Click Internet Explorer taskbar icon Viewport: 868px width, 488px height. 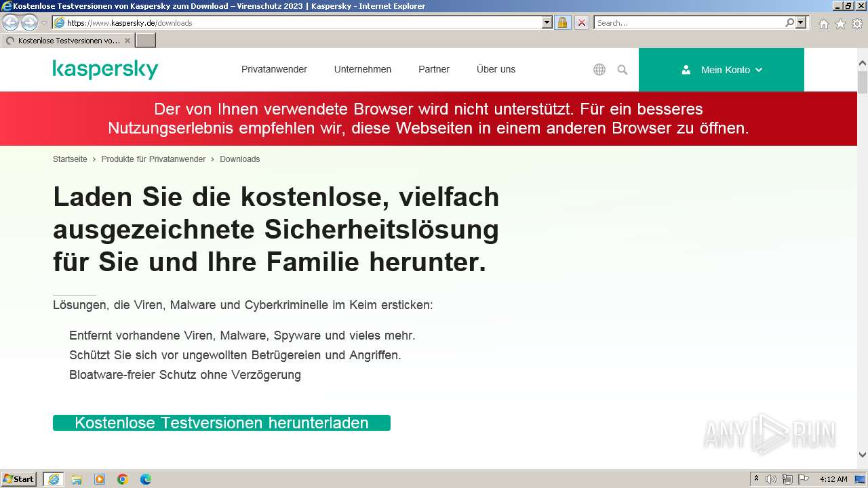coord(54,479)
